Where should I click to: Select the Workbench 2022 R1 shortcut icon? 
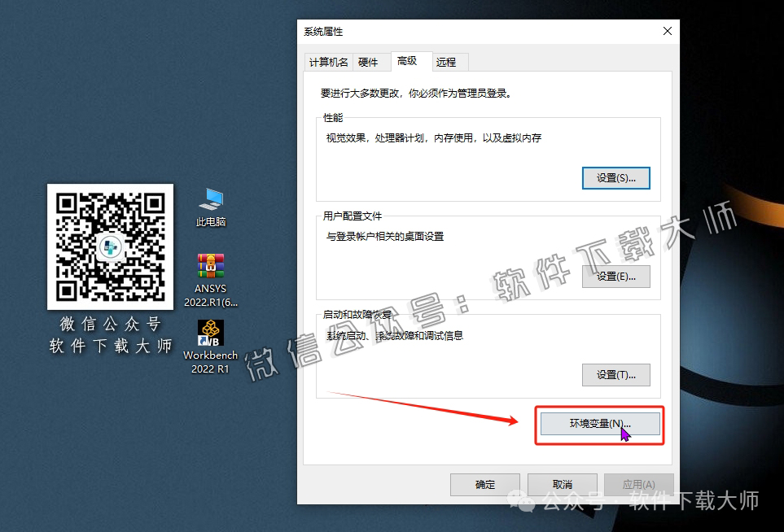[x=209, y=334]
